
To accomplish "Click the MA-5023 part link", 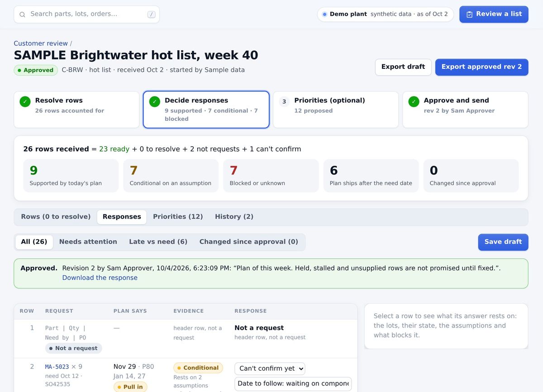I will 57,367.
